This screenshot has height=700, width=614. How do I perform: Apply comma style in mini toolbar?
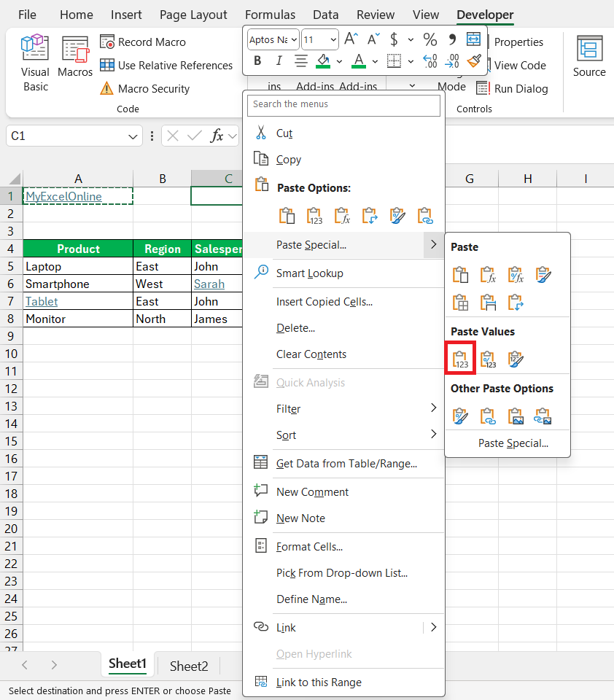tap(452, 39)
